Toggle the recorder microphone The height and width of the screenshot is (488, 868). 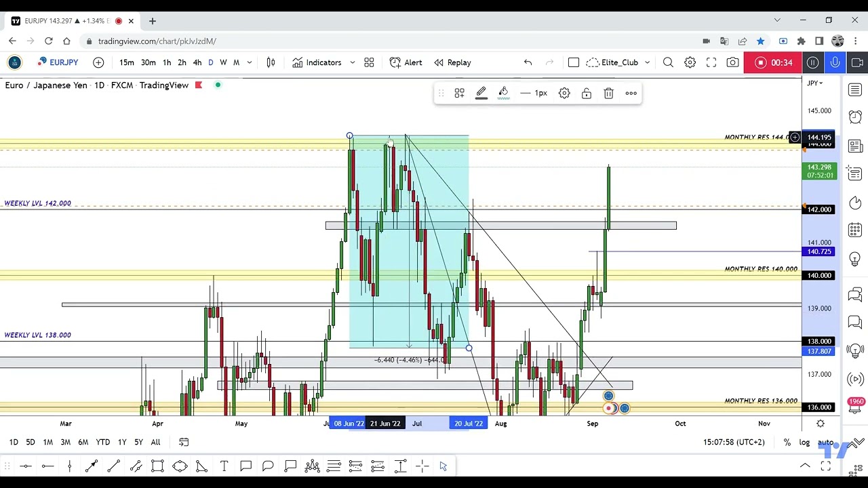click(x=835, y=62)
